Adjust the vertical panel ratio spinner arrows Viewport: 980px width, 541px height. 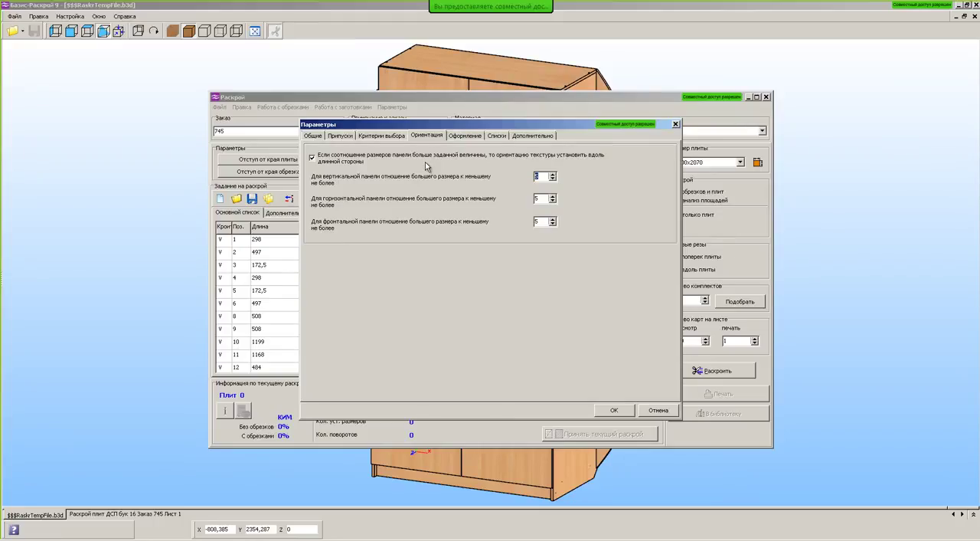point(553,176)
